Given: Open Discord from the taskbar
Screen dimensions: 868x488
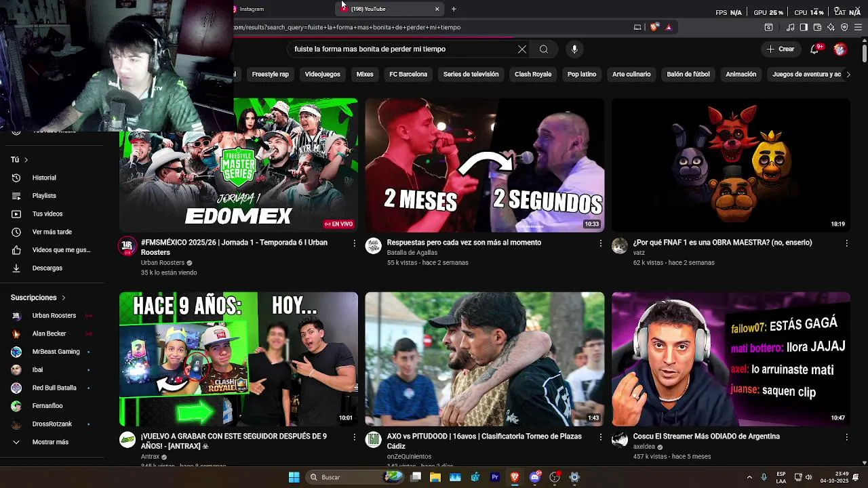Looking at the screenshot, I should tap(534, 477).
